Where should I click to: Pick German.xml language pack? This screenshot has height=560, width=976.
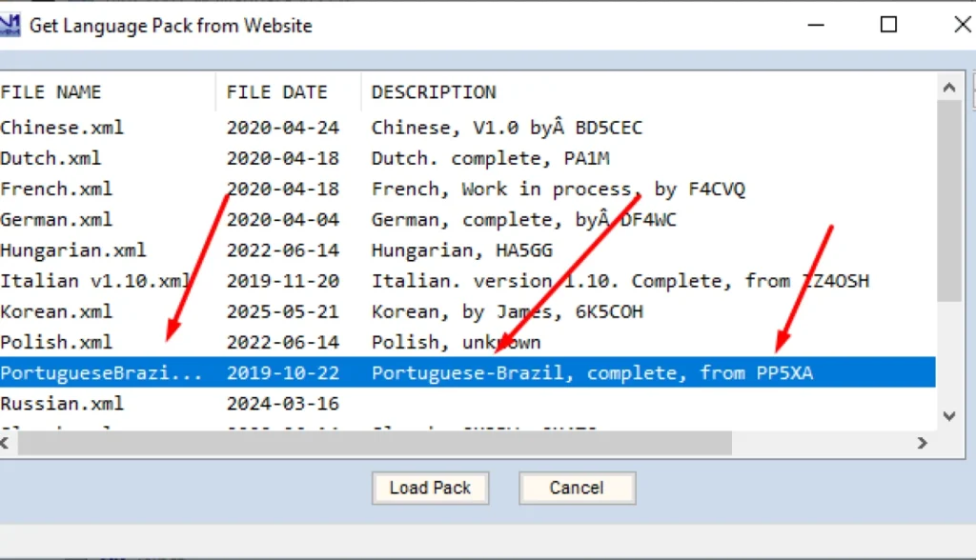click(57, 219)
